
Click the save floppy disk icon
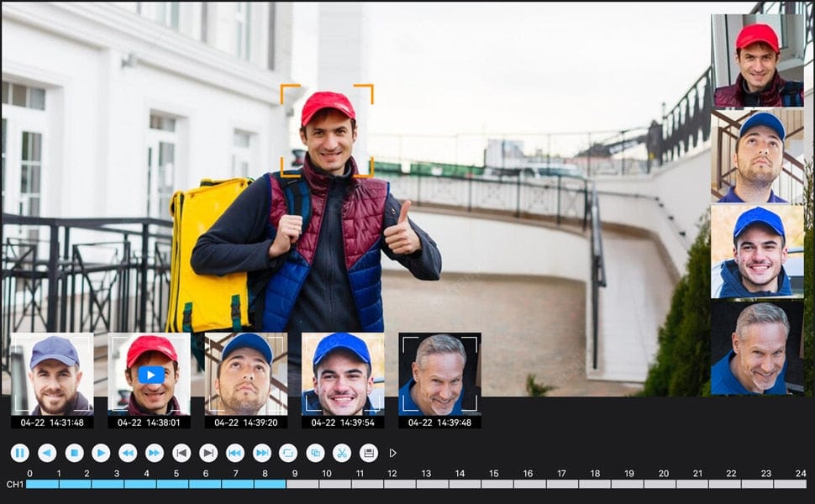369,453
